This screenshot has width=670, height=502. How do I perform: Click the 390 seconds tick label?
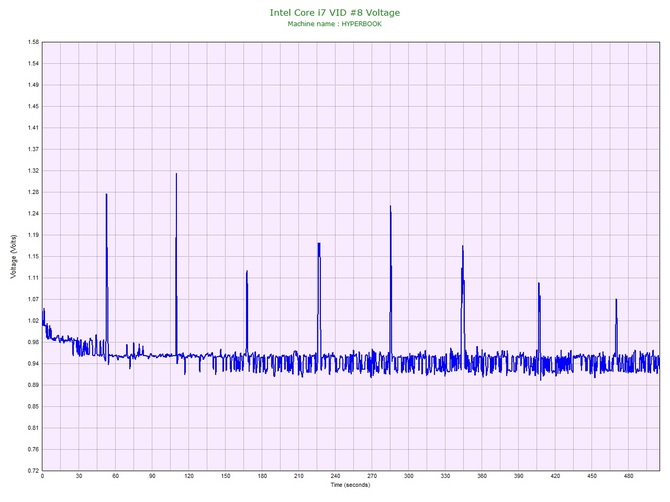519,476
